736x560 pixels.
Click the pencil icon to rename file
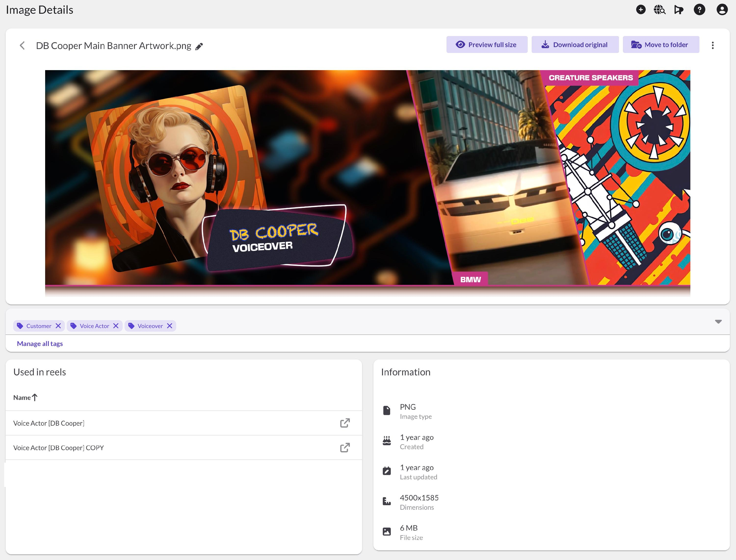coord(199,46)
